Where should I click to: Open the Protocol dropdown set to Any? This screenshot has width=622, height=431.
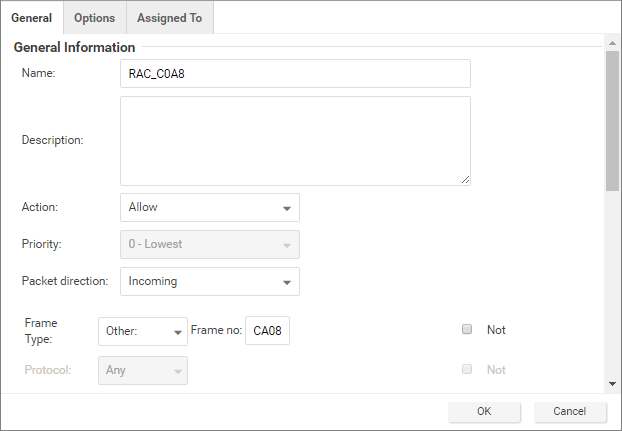point(143,371)
